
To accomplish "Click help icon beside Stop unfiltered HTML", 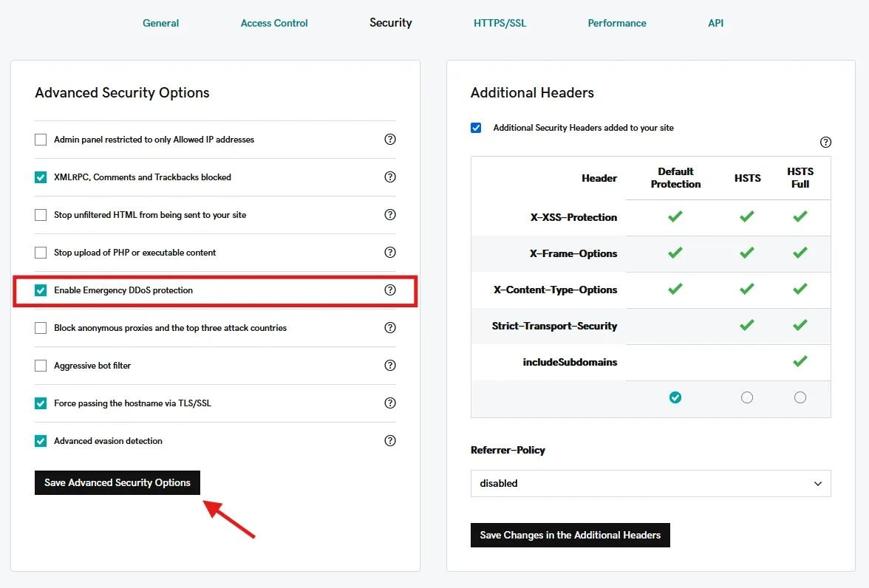I will coord(390,215).
